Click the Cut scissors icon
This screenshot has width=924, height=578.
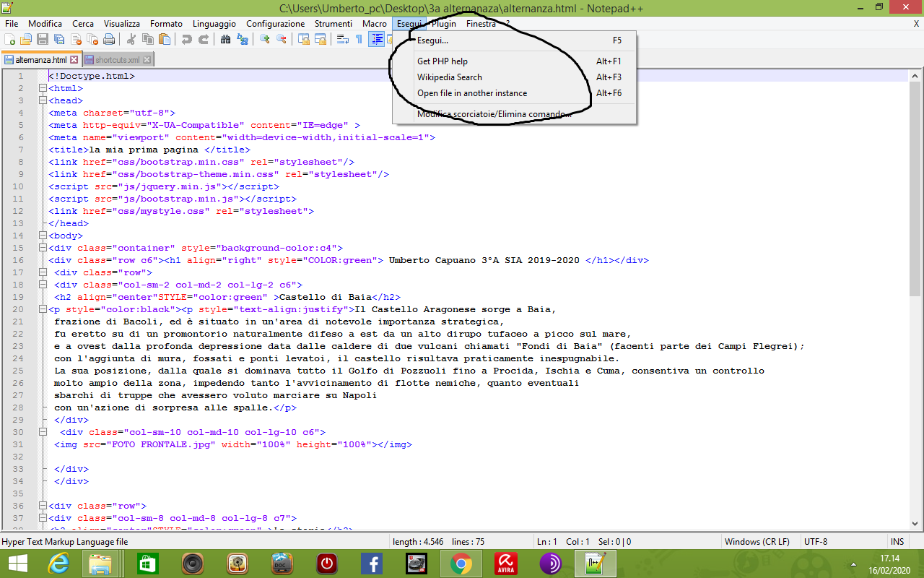click(132, 39)
